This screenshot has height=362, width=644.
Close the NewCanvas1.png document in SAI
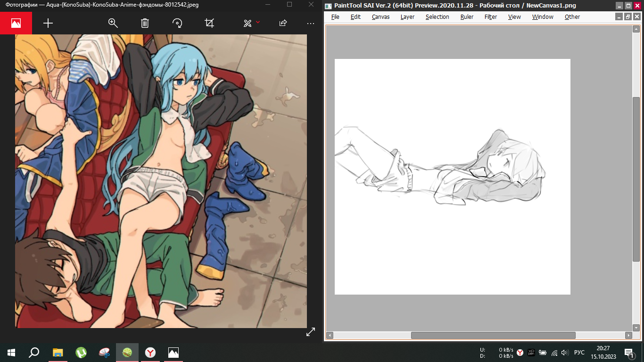636,16
